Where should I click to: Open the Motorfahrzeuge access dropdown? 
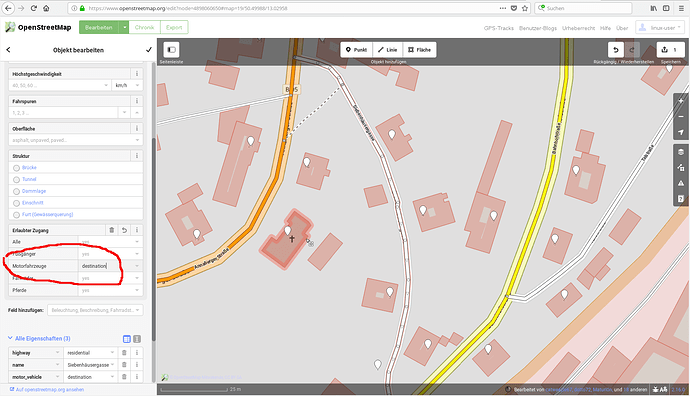(137, 266)
